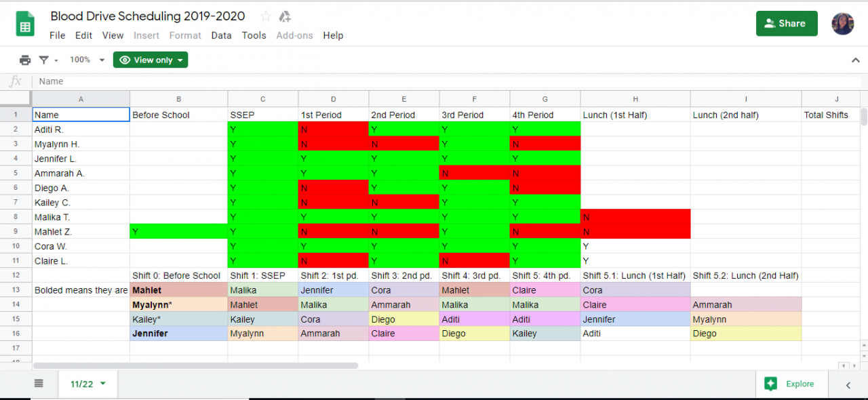
Task: Select row 12 header
Action: tap(16, 275)
